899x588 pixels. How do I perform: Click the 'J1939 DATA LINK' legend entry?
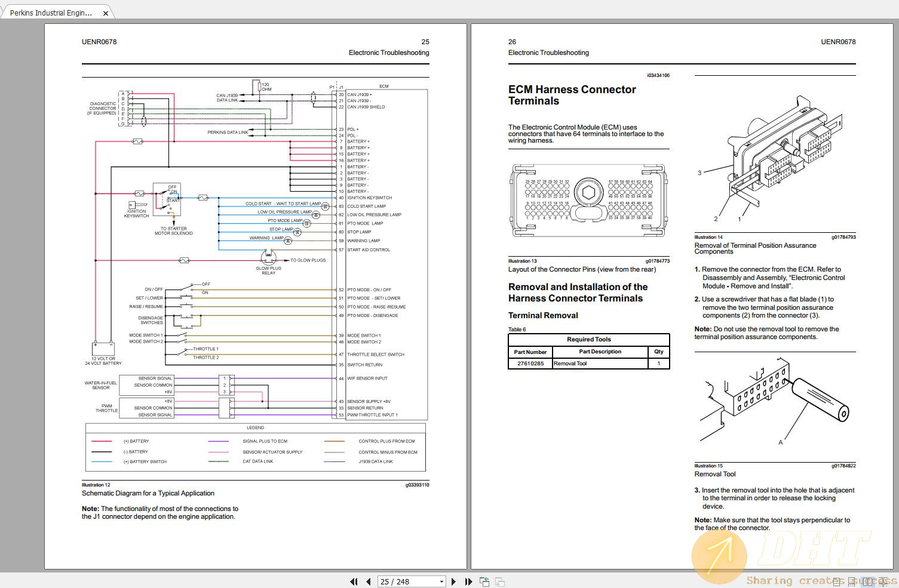coord(376,461)
